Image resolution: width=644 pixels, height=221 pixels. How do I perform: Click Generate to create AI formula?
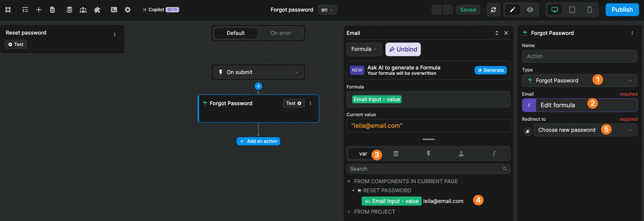[491, 70]
